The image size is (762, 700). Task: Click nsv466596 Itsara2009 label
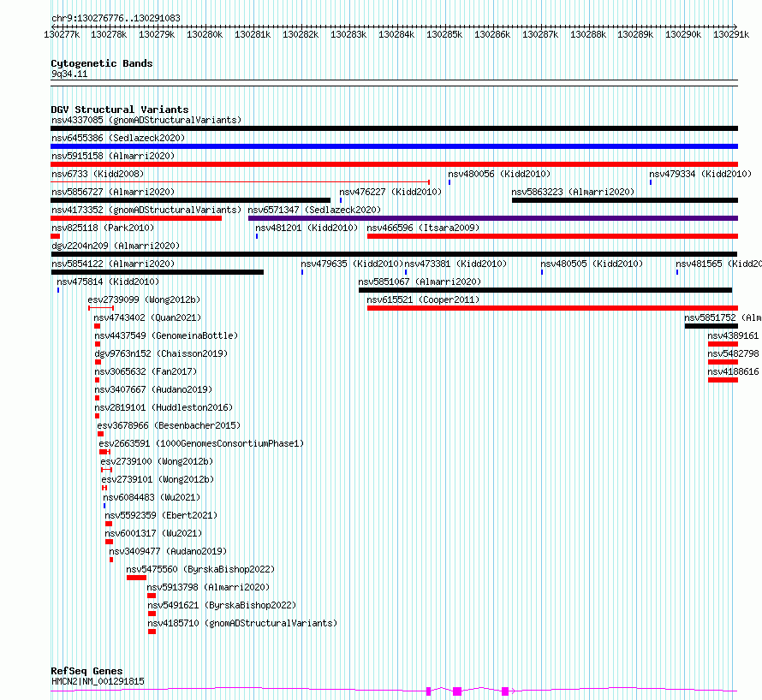423,228
